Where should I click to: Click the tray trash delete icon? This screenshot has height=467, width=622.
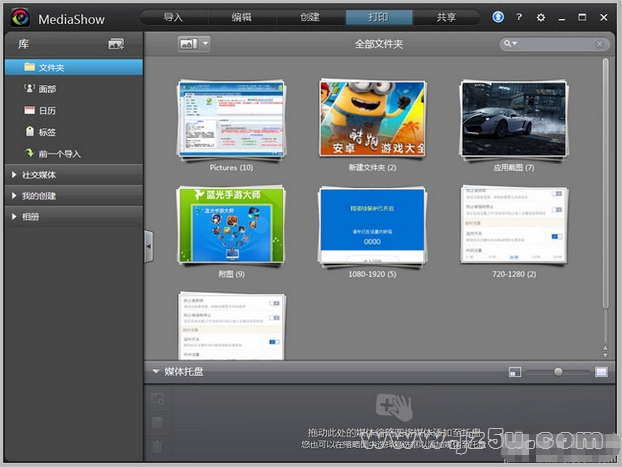(157, 446)
